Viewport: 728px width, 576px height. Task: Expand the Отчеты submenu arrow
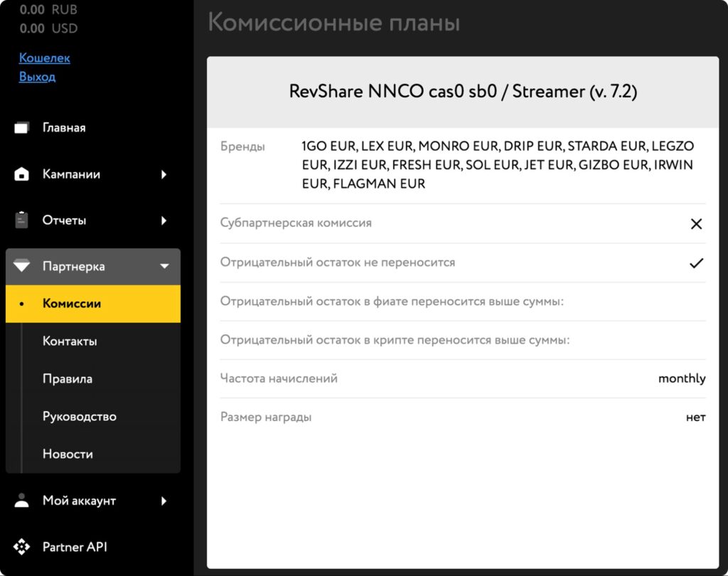click(164, 220)
